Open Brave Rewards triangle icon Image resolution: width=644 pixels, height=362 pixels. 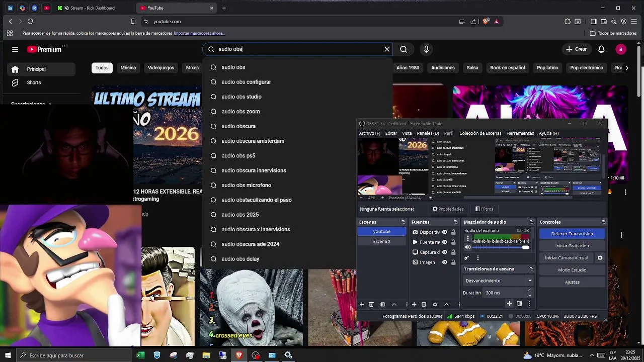point(496,22)
